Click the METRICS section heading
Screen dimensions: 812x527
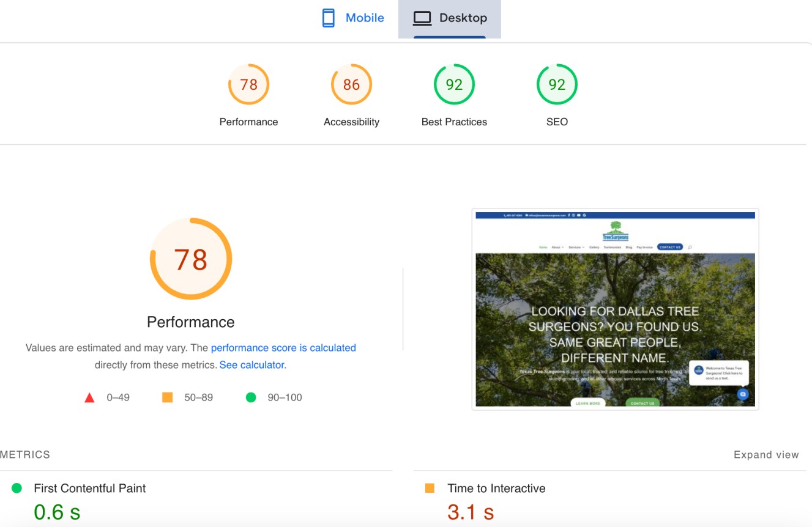(25, 455)
